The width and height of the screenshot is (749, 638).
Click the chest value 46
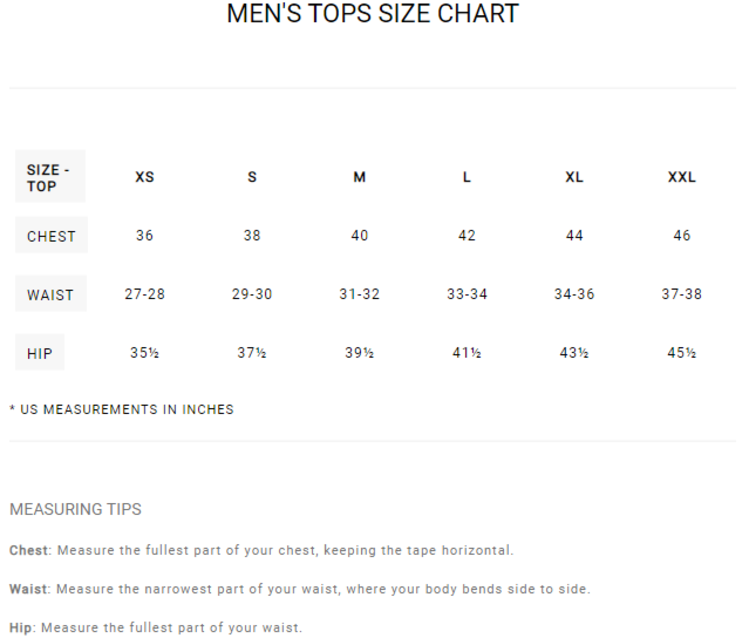click(x=682, y=236)
